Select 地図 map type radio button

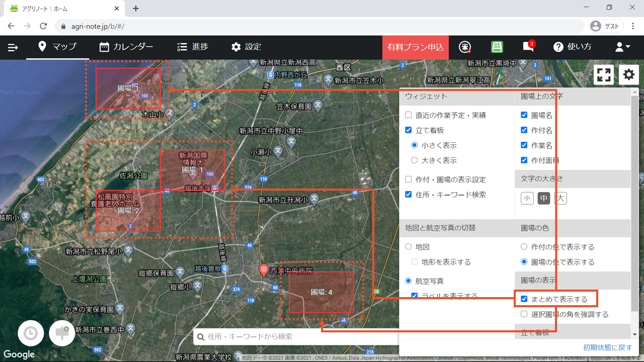[409, 247]
